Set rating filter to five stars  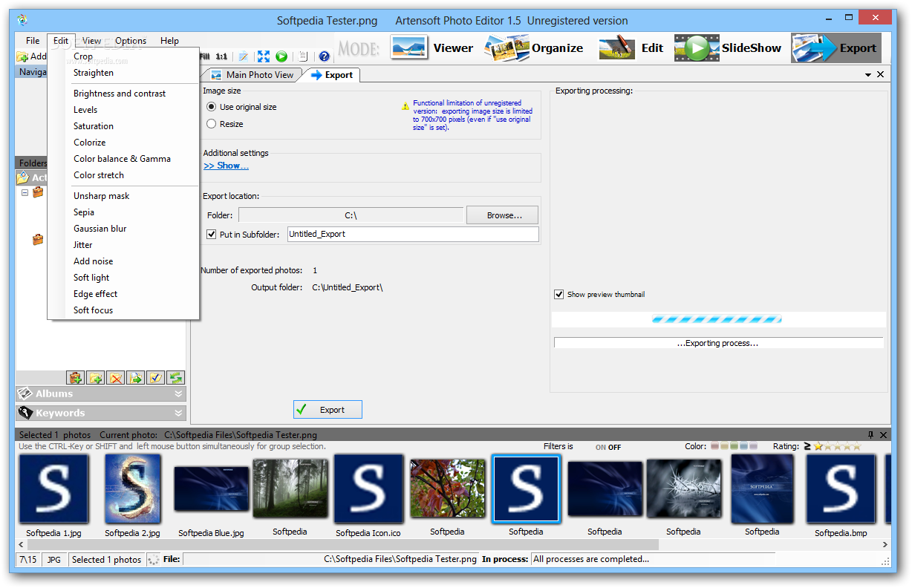click(x=856, y=446)
